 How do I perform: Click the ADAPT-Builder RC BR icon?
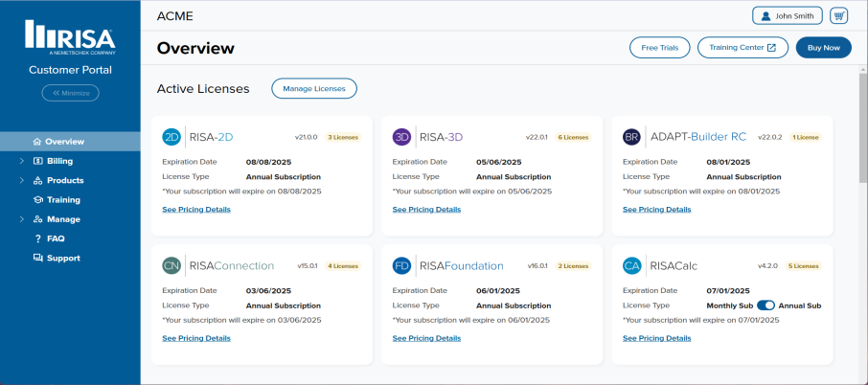point(631,137)
